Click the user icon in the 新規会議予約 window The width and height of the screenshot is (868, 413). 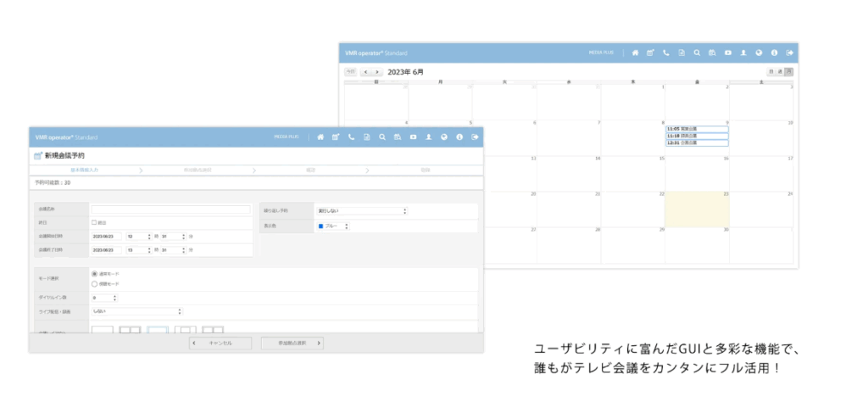click(x=429, y=137)
